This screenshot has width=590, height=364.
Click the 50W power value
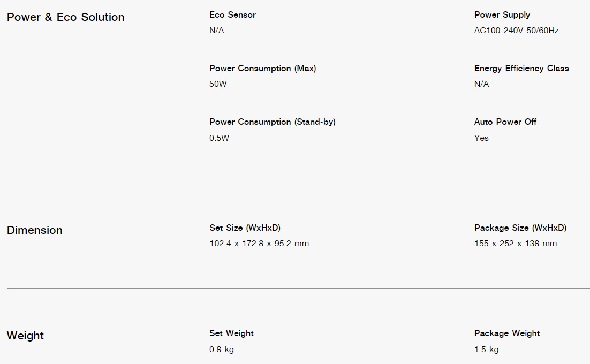coord(218,84)
